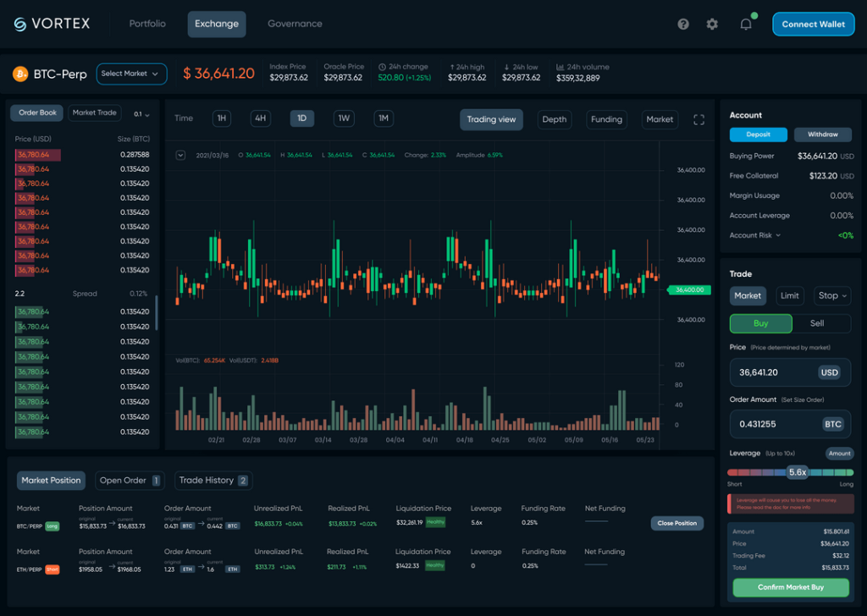This screenshot has width=867, height=616.
Task: Click the Free Collateral value $123.20
Action: pos(823,176)
